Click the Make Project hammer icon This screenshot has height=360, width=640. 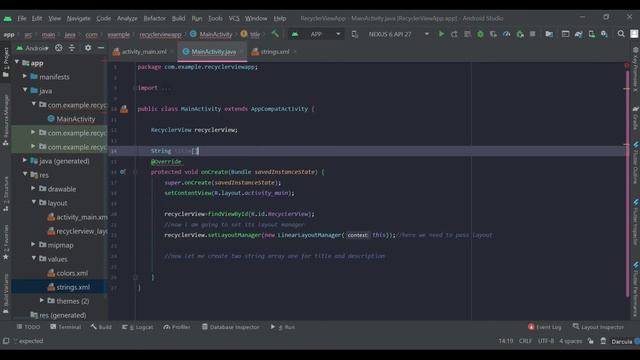276,34
